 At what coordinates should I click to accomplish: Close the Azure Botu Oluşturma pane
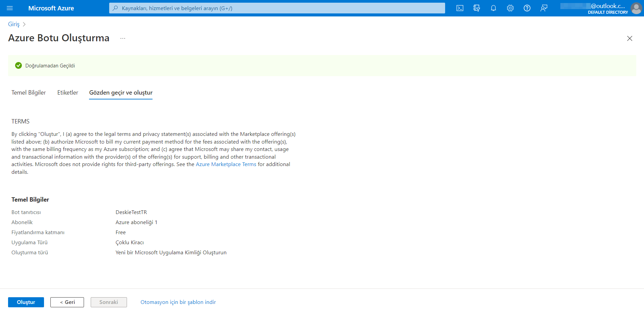pos(630,38)
